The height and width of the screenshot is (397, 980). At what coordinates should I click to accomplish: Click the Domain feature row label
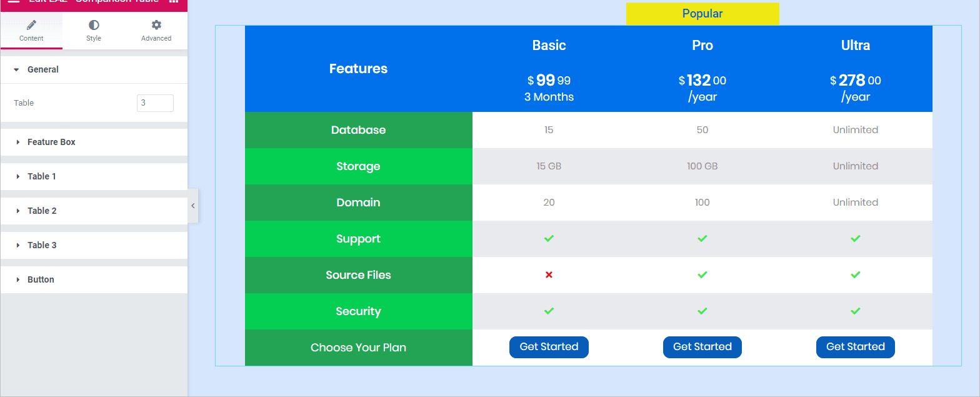pos(358,203)
